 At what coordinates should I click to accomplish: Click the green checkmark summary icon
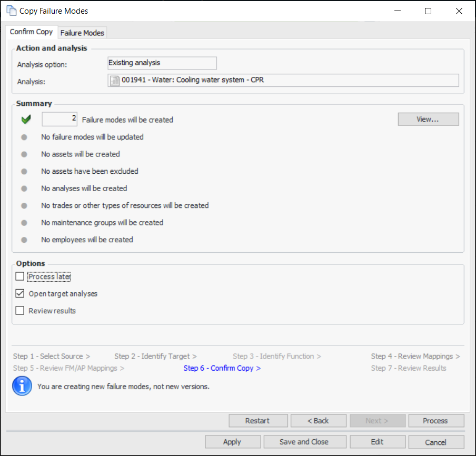[x=26, y=120]
